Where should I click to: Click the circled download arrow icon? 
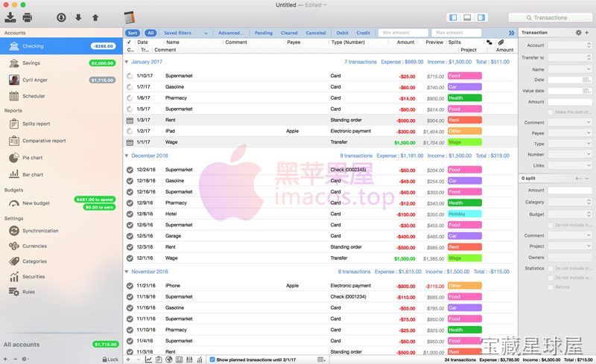[61, 17]
